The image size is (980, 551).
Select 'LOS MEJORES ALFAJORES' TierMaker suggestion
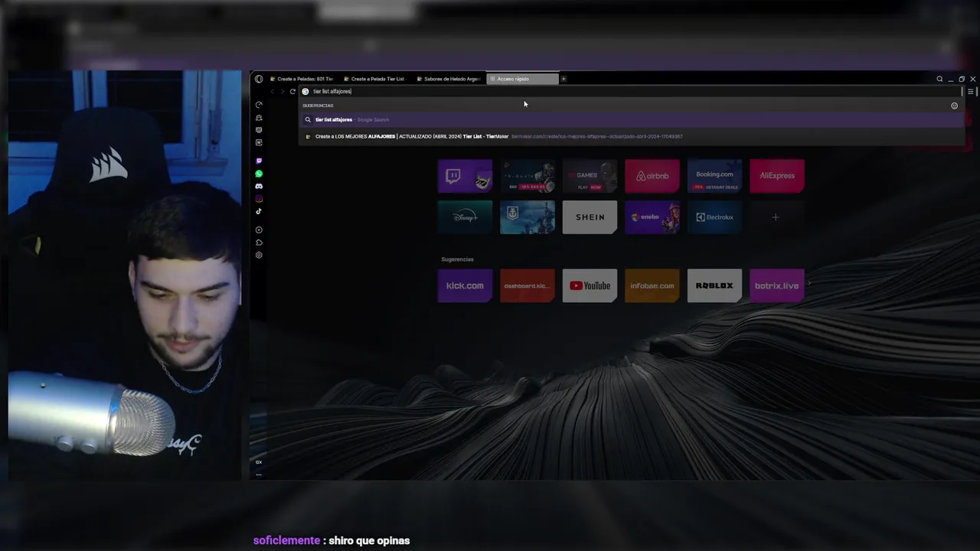[632, 136]
